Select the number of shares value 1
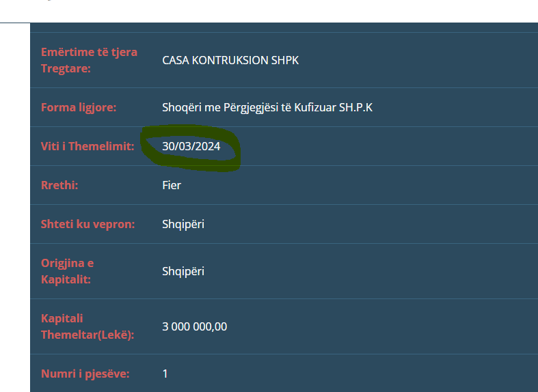Image resolution: width=538 pixels, height=392 pixels. 165,374
